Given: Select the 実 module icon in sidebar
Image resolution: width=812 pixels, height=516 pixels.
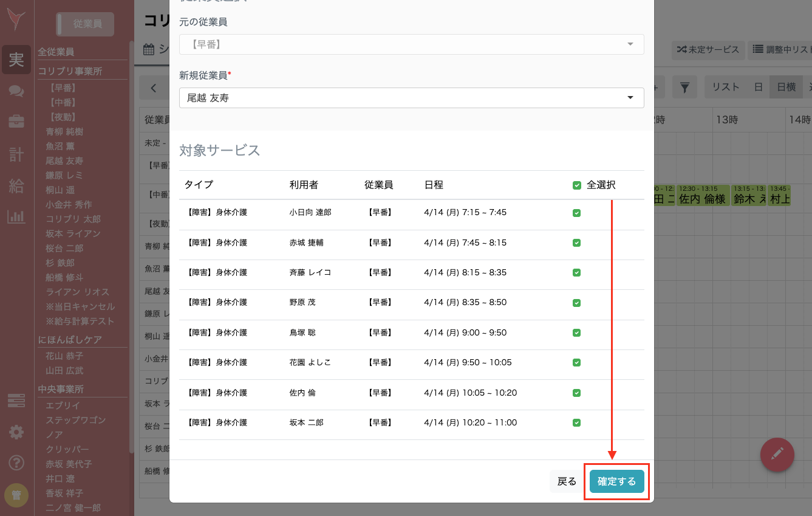Looking at the screenshot, I should [16, 60].
